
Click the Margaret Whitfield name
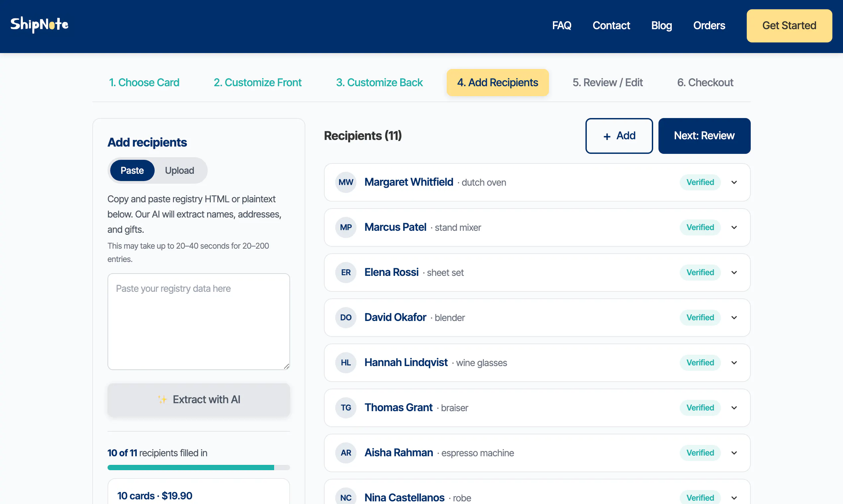click(x=409, y=182)
